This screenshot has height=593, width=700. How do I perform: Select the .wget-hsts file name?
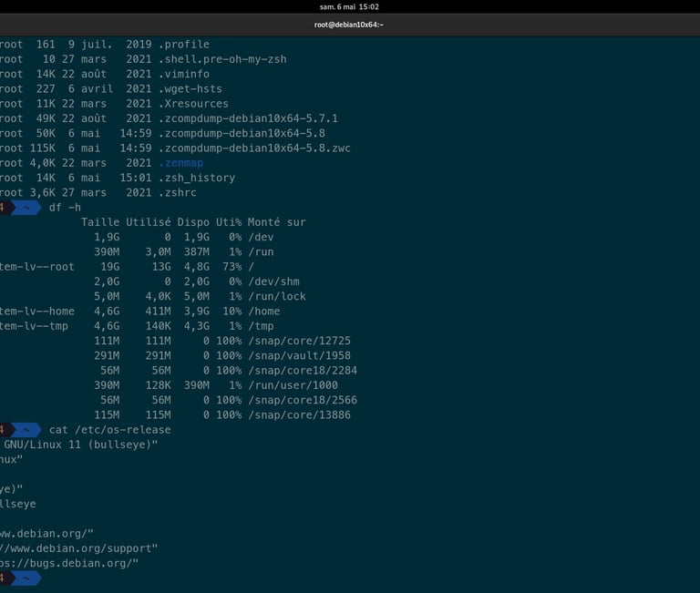coord(190,88)
